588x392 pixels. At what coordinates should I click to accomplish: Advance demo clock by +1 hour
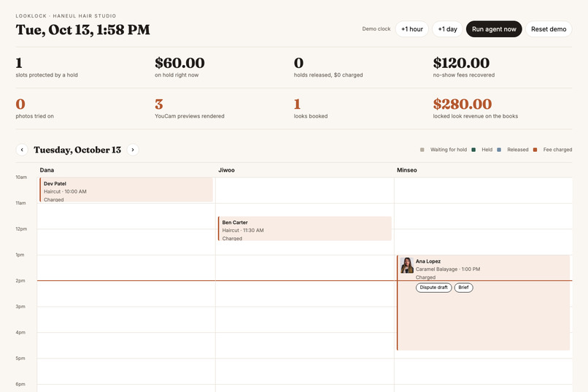[411, 29]
